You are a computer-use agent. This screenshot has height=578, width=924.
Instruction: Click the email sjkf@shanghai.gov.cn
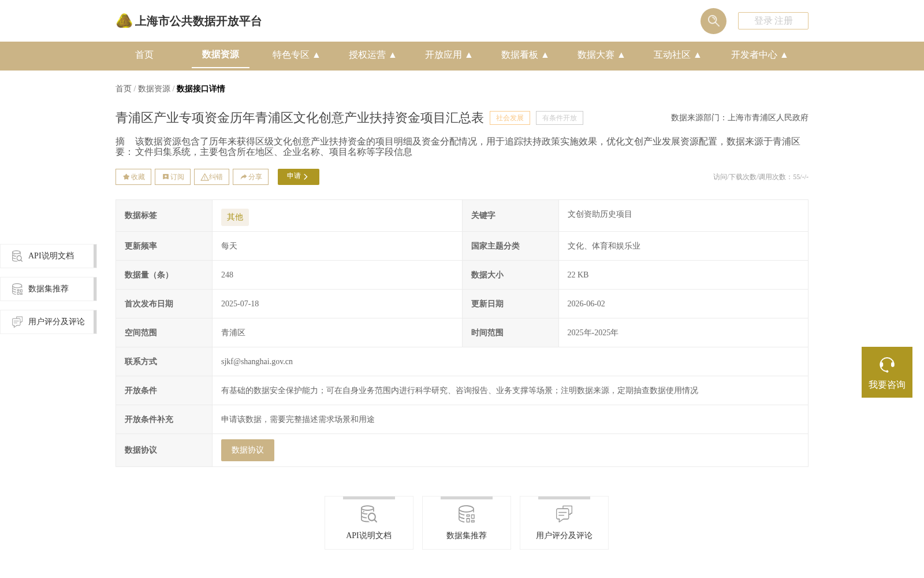pos(257,362)
